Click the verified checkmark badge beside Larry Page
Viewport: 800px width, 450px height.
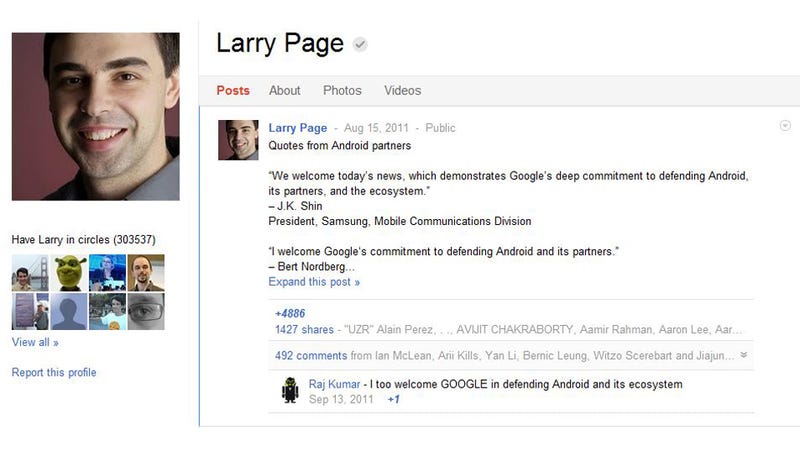(x=360, y=44)
